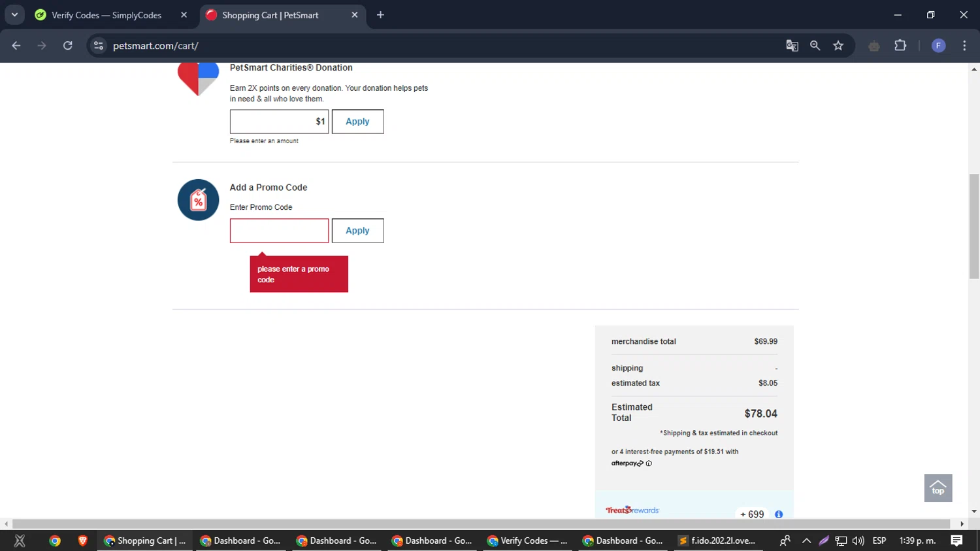
Task: View site information icon in address bar
Action: tap(99, 46)
